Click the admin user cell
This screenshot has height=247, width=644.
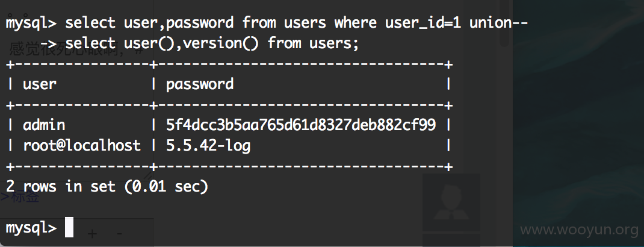pyautogui.click(x=44, y=125)
